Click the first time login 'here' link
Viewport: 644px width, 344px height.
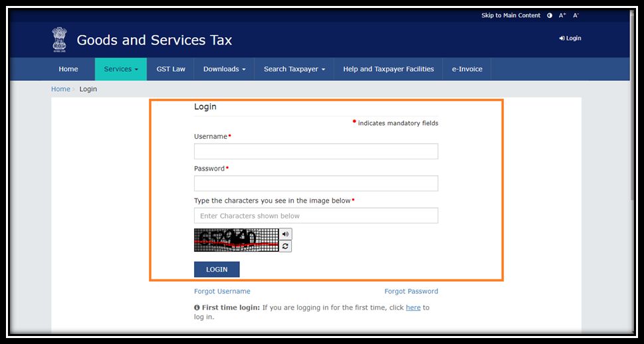(x=413, y=307)
